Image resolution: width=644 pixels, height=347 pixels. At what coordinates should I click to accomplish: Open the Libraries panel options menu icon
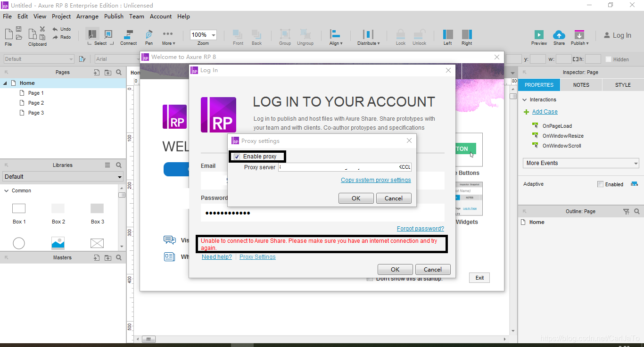tap(107, 165)
